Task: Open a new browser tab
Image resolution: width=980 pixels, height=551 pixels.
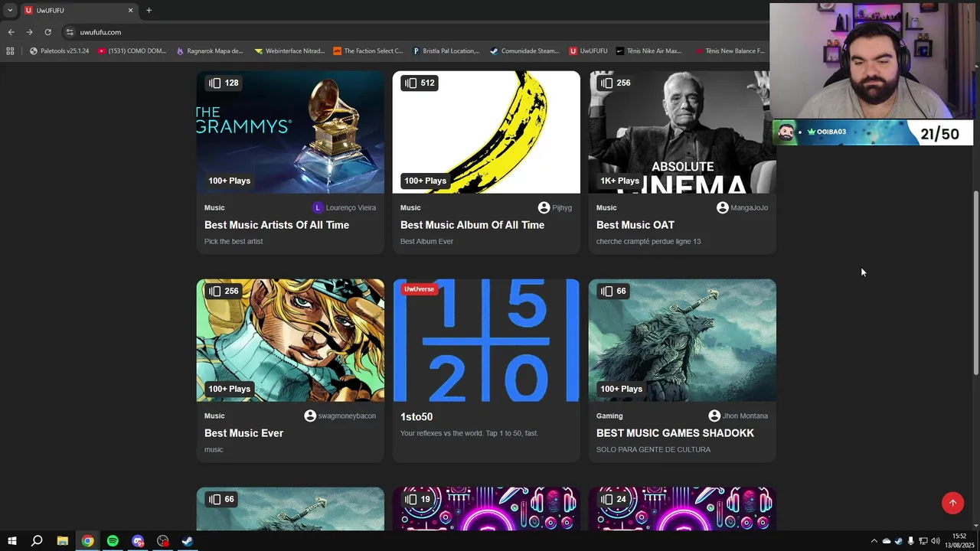Action: 149,10
